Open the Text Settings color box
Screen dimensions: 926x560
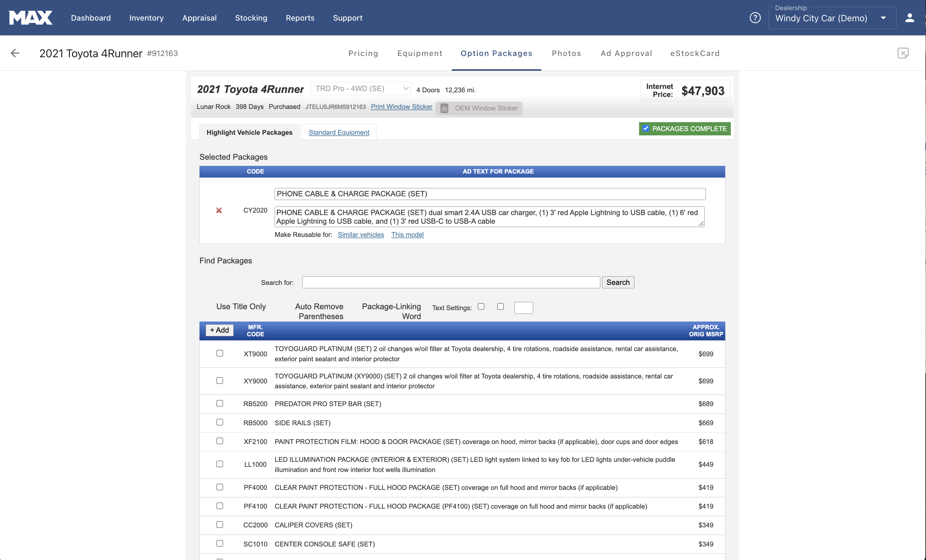524,307
